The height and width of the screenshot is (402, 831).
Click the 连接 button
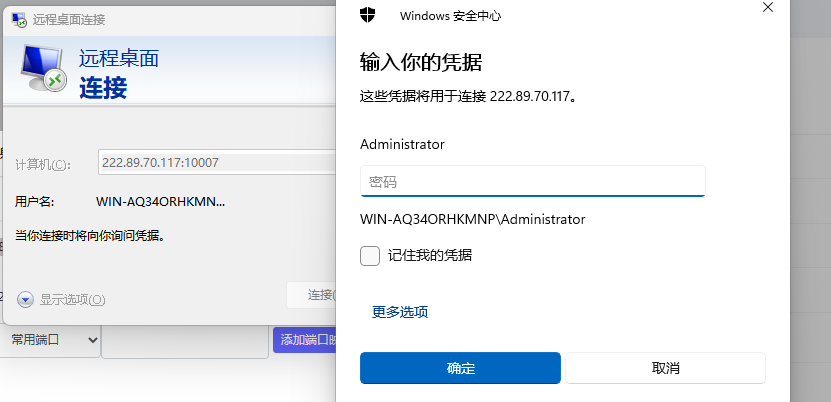312,295
